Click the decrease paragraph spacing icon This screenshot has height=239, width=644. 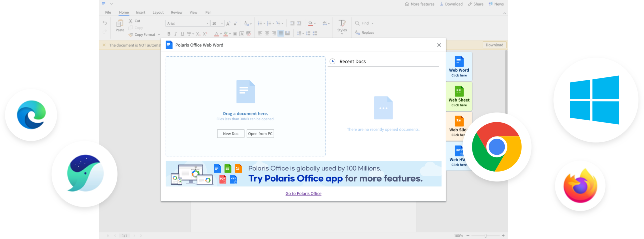tap(315, 33)
